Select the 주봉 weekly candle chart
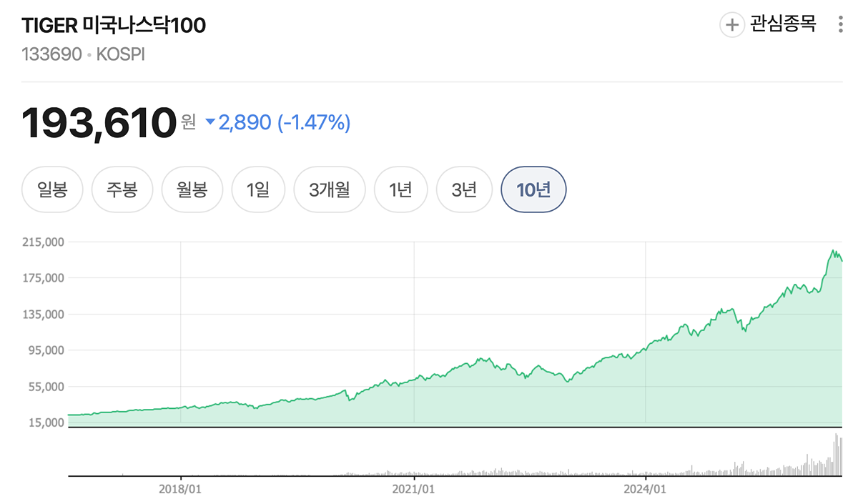The height and width of the screenshot is (504, 858). (122, 190)
